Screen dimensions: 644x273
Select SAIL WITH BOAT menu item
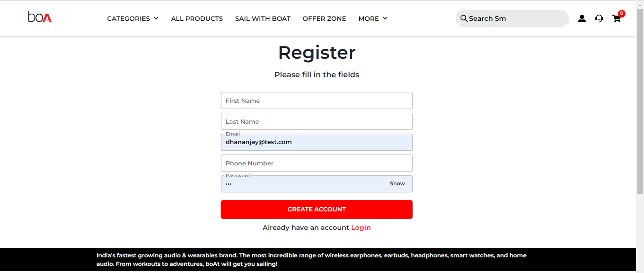click(263, 18)
